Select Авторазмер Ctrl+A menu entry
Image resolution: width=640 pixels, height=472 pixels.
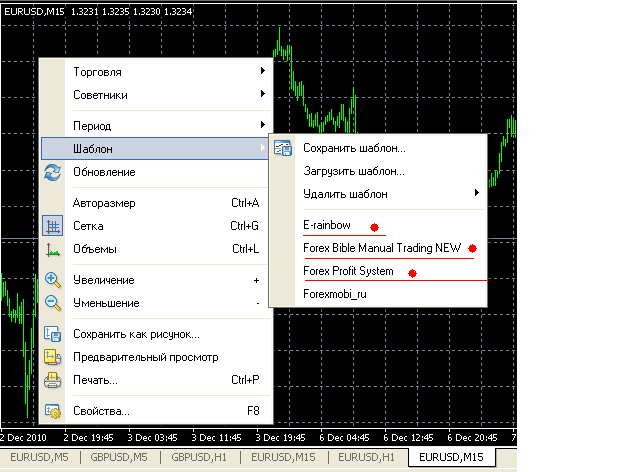coord(155,203)
